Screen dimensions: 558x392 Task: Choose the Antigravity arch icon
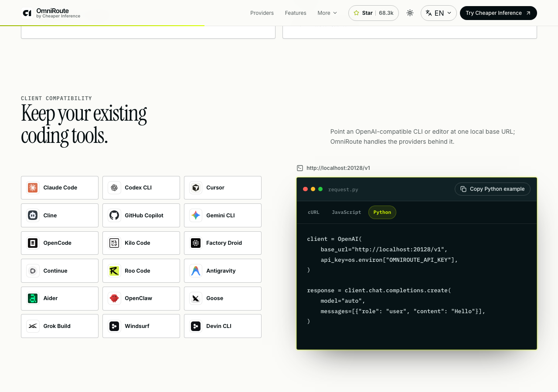point(196,271)
